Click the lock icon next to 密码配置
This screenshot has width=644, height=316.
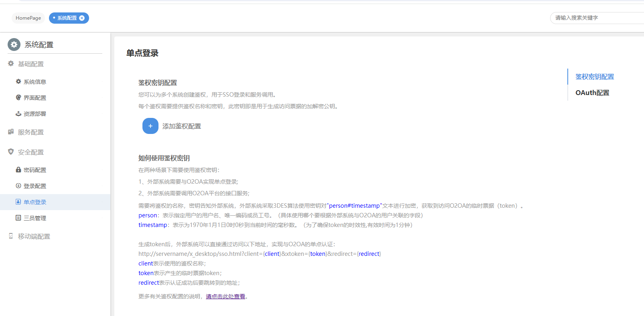[18, 170]
